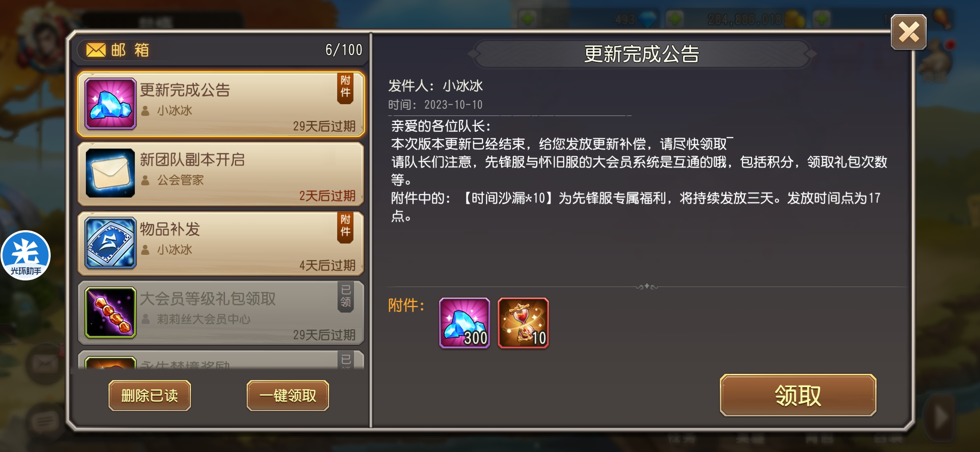Image resolution: width=980 pixels, height=452 pixels.
Task: Open the partially visible 永生梦境奖励 mail
Action: (x=221, y=360)
